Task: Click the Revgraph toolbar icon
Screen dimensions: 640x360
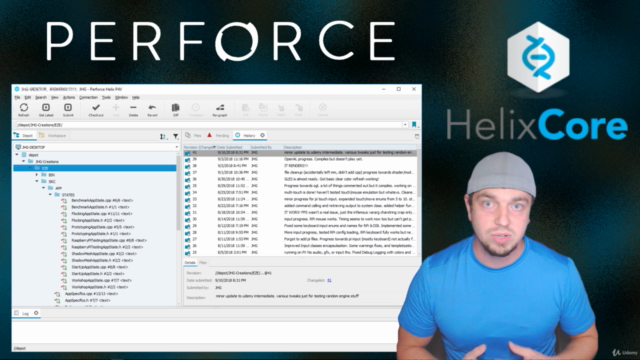Action: (x=220, y=107)
